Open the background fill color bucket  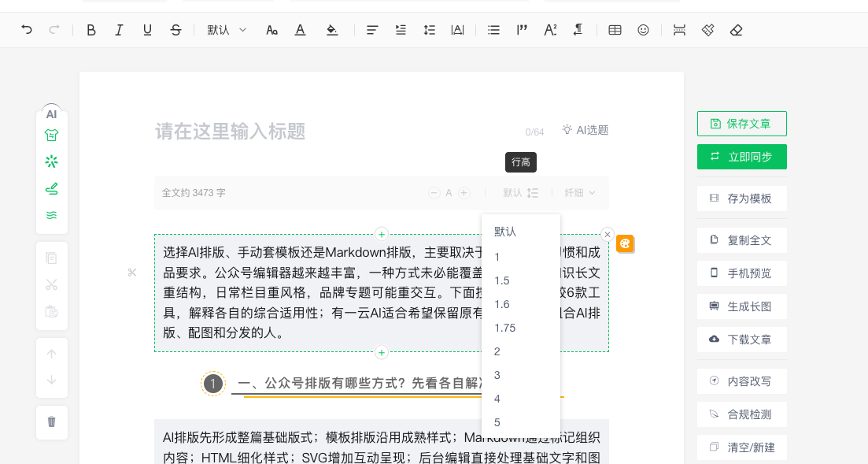(x=332, y=30)
